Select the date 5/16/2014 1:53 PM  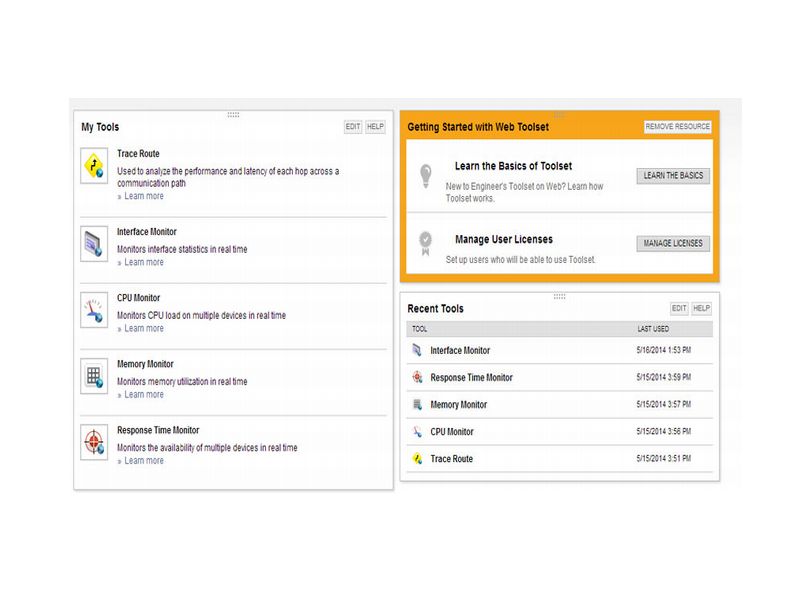tap(664, 350)
